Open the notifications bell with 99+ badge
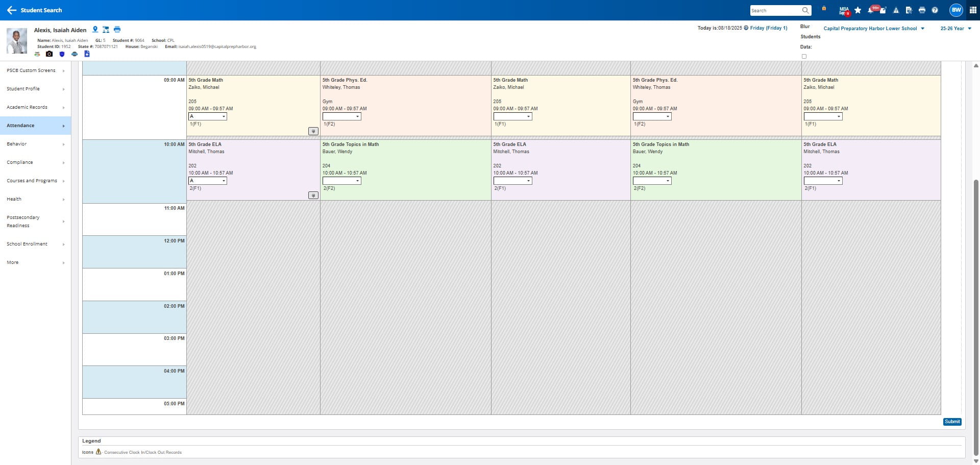This screenshot has width=980, height=465. pos(871,10)
